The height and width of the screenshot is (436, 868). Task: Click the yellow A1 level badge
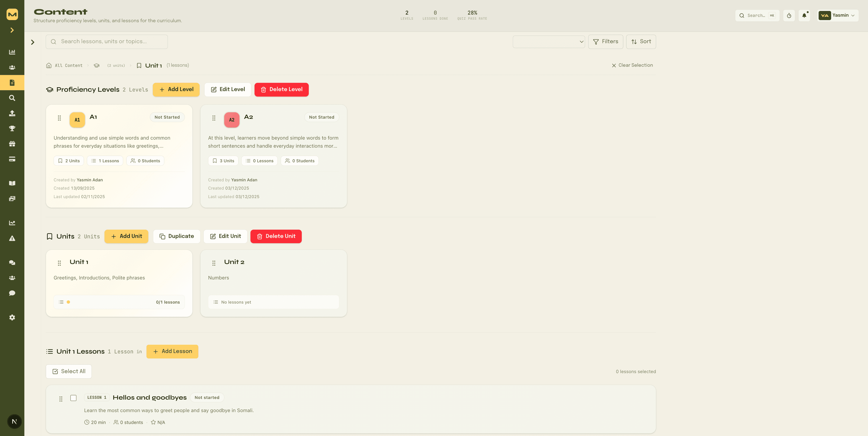[x=77, y=120]
